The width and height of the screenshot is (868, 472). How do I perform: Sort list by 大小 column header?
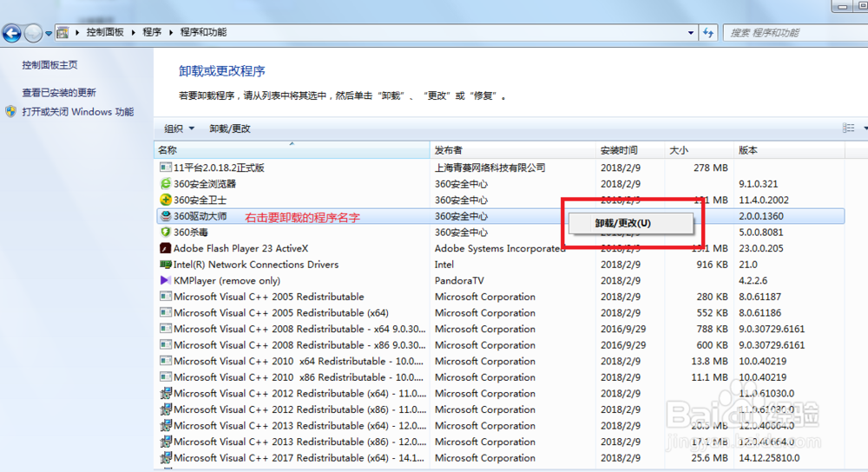(699, 150)
